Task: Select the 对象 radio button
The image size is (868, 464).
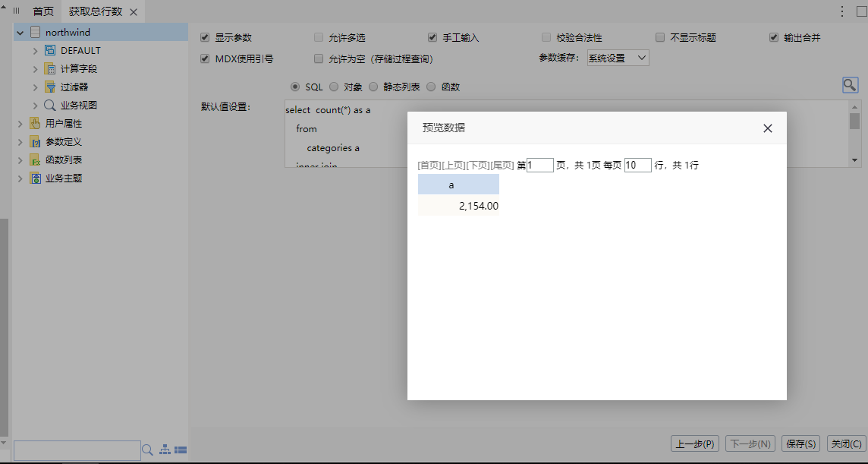Action: pos(334,87)
